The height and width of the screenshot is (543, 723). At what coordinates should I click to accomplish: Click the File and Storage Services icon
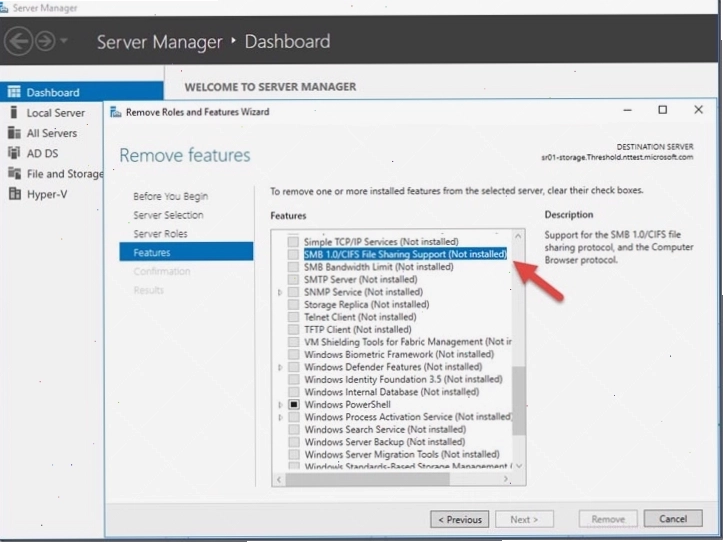[14, 173]
